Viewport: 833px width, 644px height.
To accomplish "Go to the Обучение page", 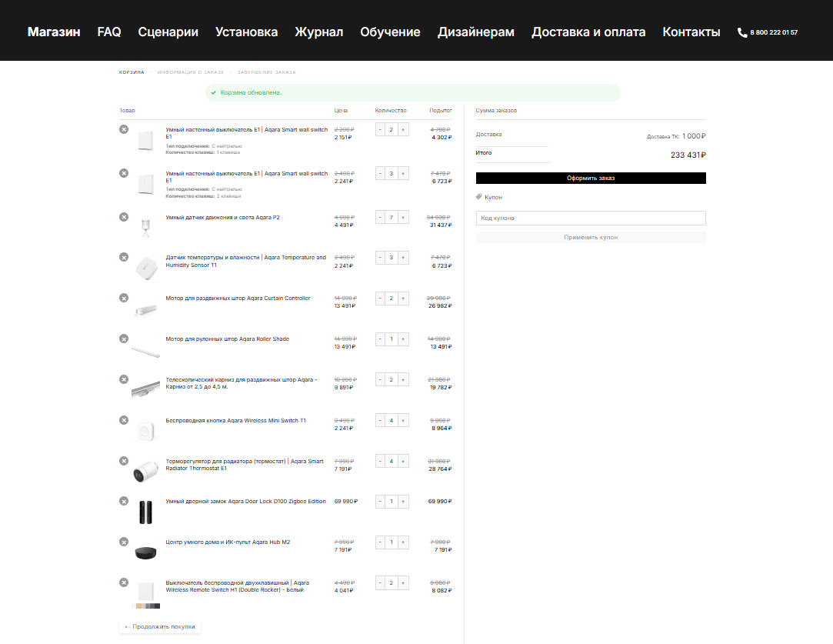I will point(390,32).
